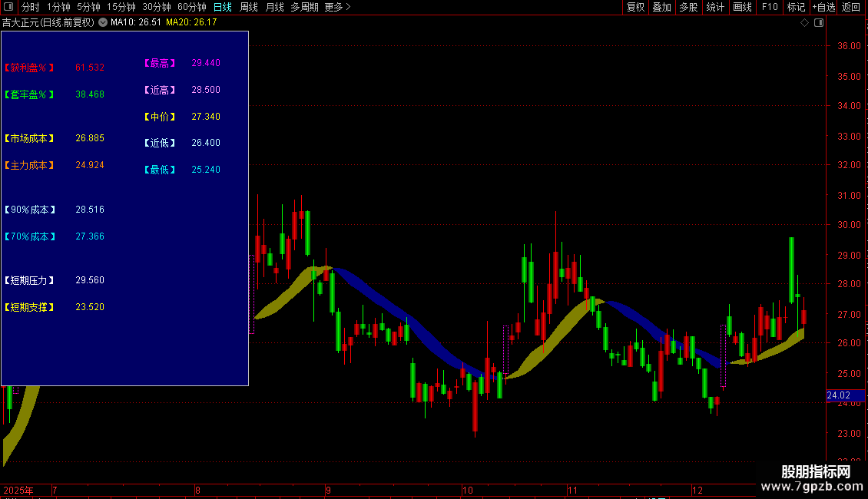
Task: Switch to the 30分钟 period
Action: (157, 7)
